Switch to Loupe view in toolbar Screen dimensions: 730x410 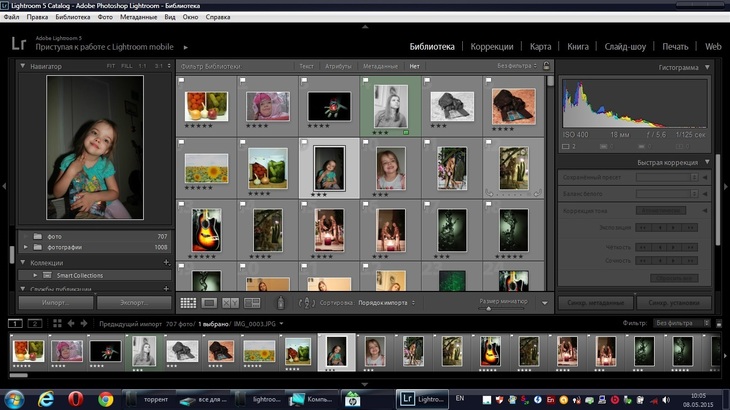point(209,302)
